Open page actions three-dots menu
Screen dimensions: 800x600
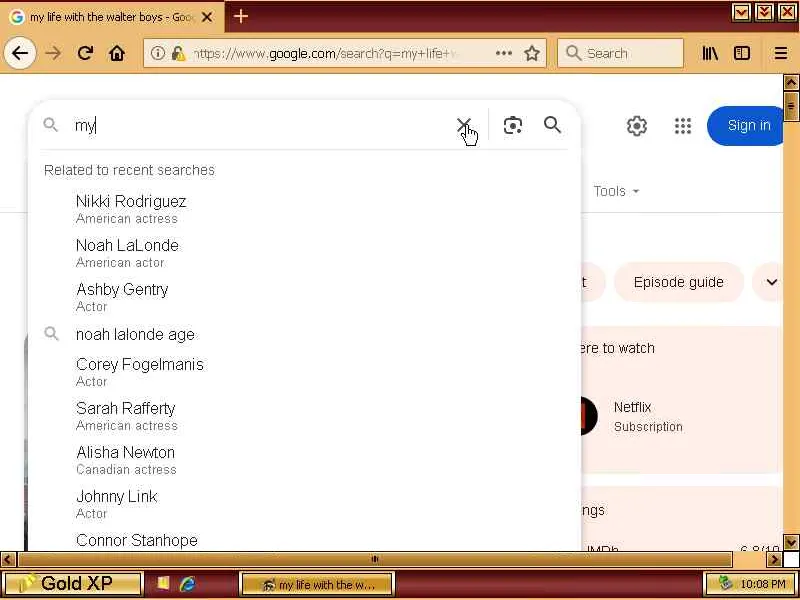[504, 53]
